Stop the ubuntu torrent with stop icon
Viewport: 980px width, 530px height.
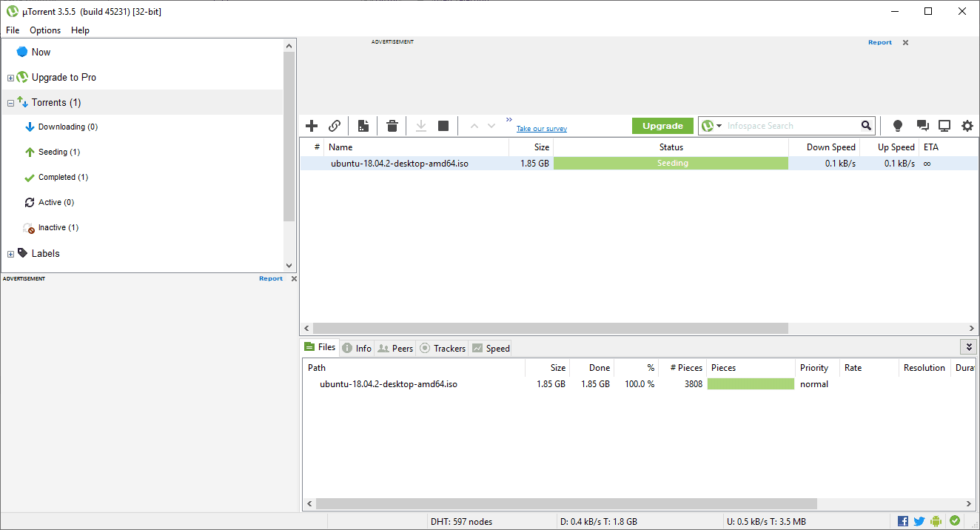[443, 125]
